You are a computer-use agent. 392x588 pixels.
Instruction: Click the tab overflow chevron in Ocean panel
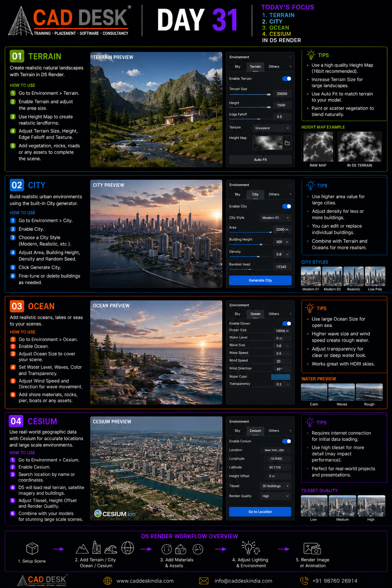tap(290, 314)
